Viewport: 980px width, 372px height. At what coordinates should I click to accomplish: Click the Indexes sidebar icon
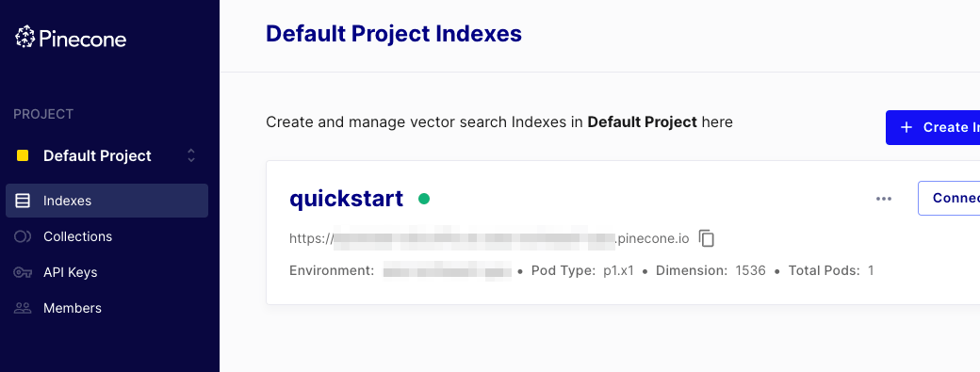(x=23, y=201)
